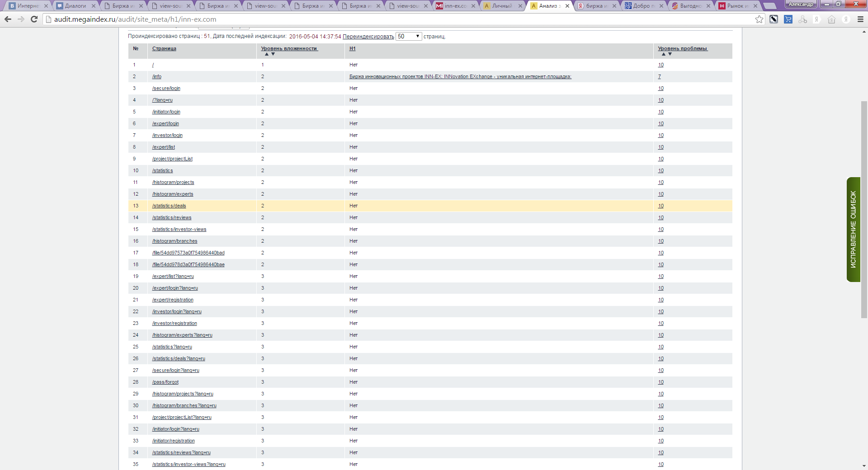
Task: Close the inn-ex.co tab
Action: [x=473, y=6]
